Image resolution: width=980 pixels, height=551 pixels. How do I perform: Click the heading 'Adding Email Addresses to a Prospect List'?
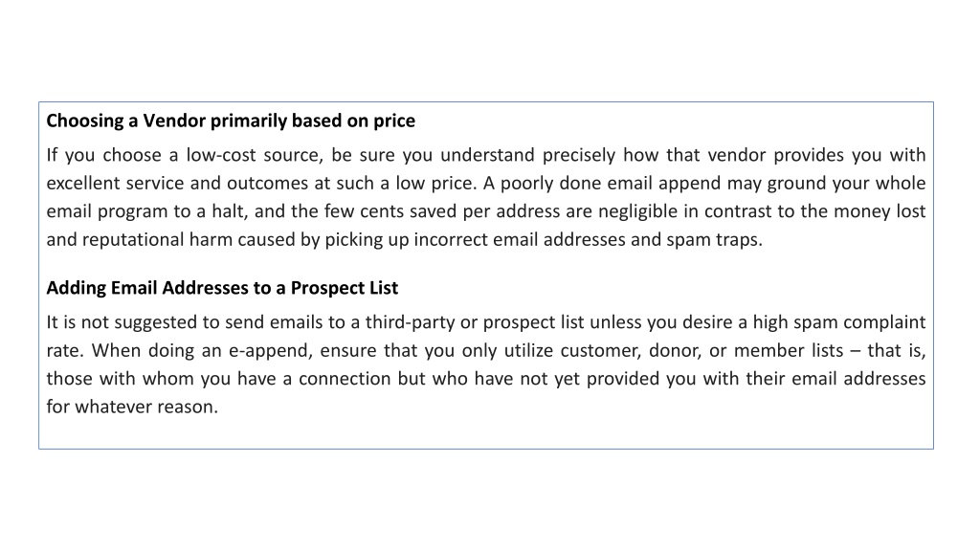tap(222, 288)
